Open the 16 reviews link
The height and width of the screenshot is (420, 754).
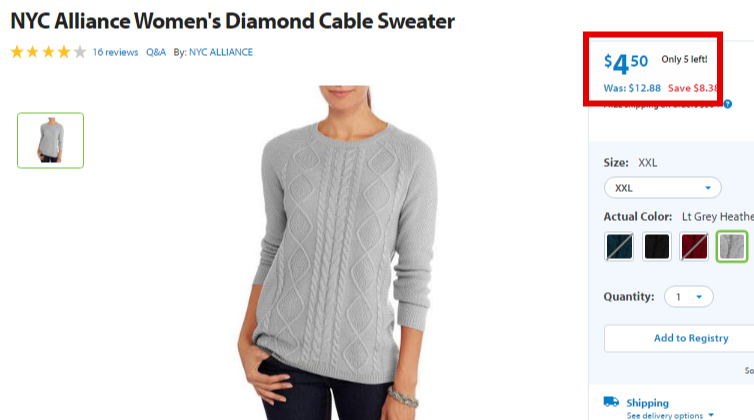[115, 52]
